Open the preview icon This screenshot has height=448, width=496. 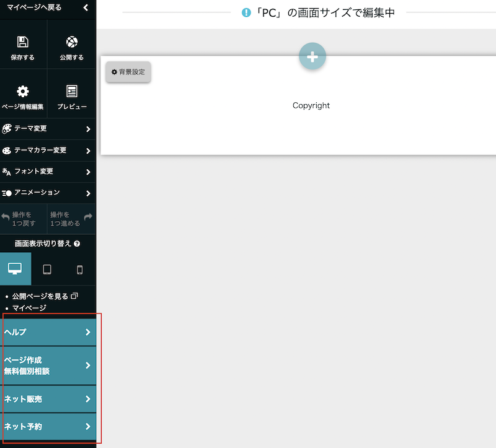coord(72,92)
